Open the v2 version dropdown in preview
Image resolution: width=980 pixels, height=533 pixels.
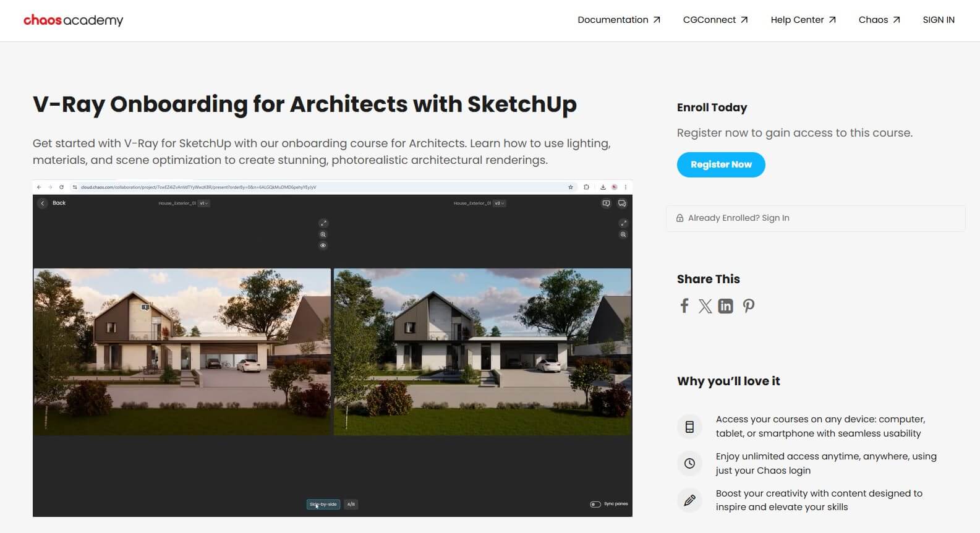click(x=499, y=203)
